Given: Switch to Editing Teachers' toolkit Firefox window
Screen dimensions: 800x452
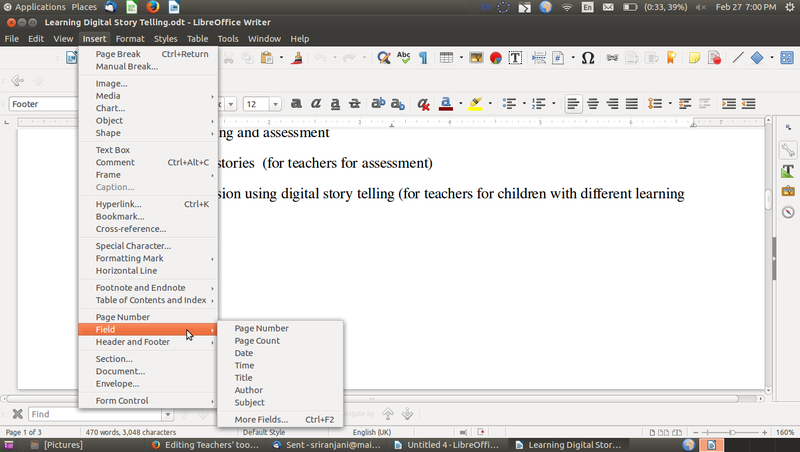Looking at the screenshot, I should (206, 445).
